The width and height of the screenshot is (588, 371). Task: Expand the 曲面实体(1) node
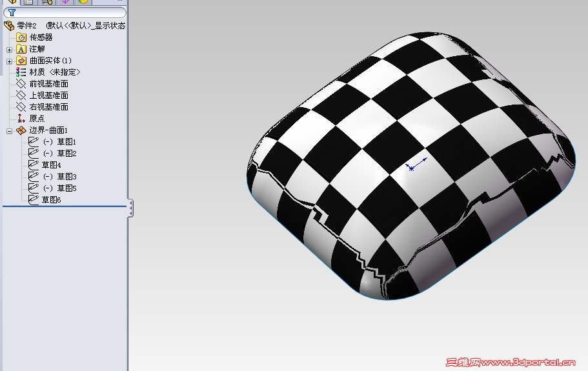(x=10, y=61)
